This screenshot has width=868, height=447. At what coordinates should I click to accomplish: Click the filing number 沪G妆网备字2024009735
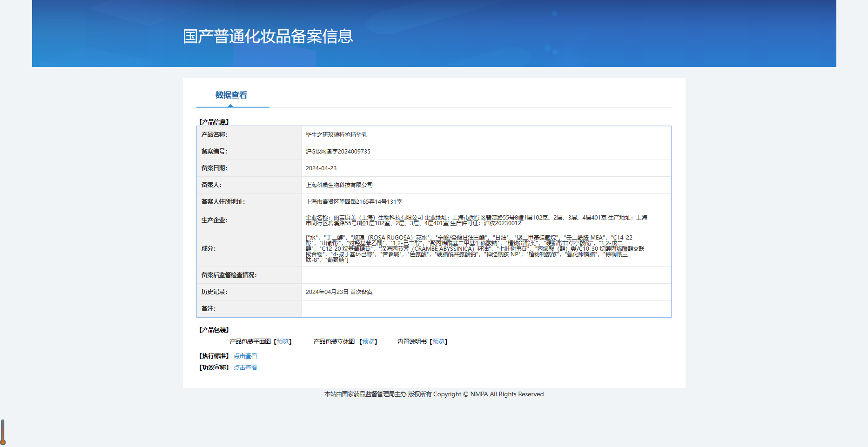click(x=338, y=152)
